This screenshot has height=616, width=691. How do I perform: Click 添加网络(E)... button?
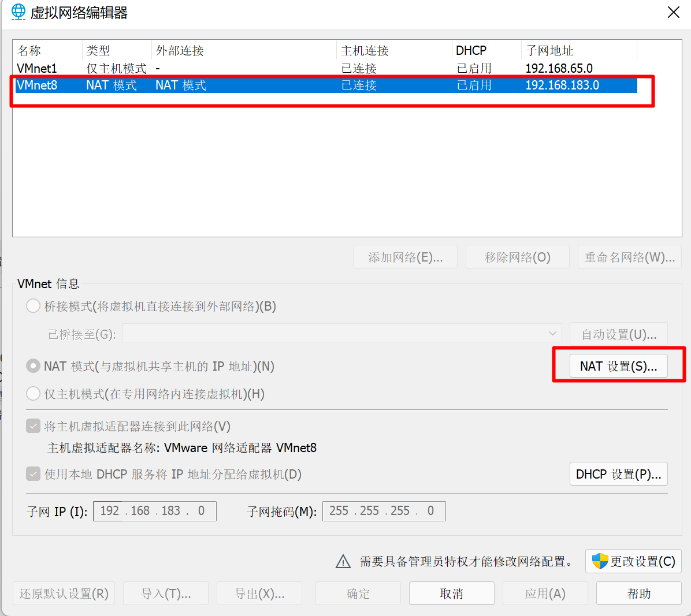406,257
